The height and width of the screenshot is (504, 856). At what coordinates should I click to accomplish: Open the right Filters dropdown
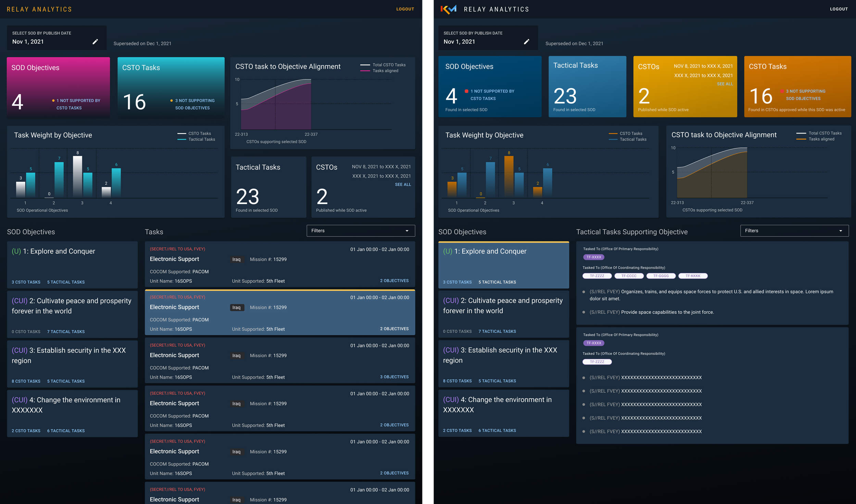794,231
